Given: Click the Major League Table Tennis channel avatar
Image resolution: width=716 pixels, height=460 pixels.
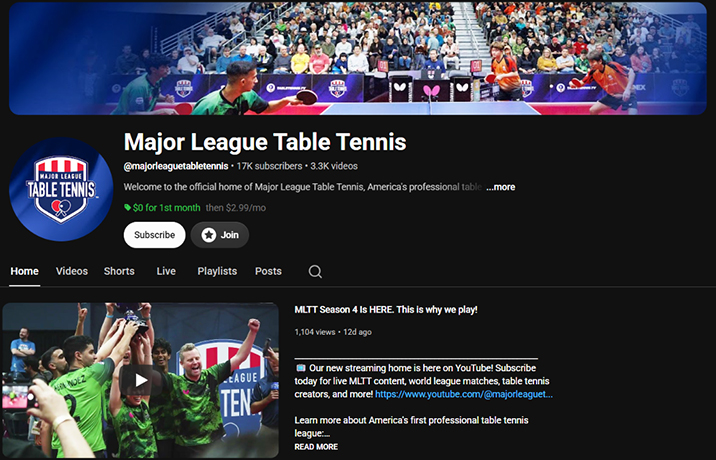Looking at the screenshot, I should [61, 189].
